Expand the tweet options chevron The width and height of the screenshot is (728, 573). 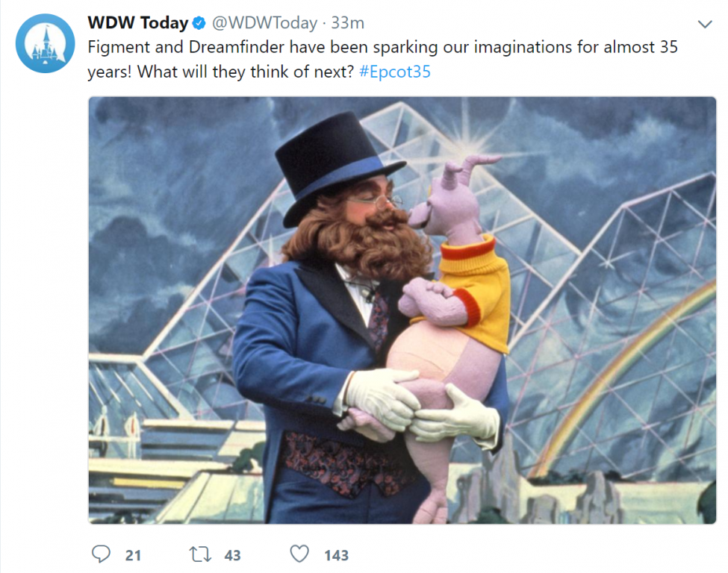coord(705,24)
